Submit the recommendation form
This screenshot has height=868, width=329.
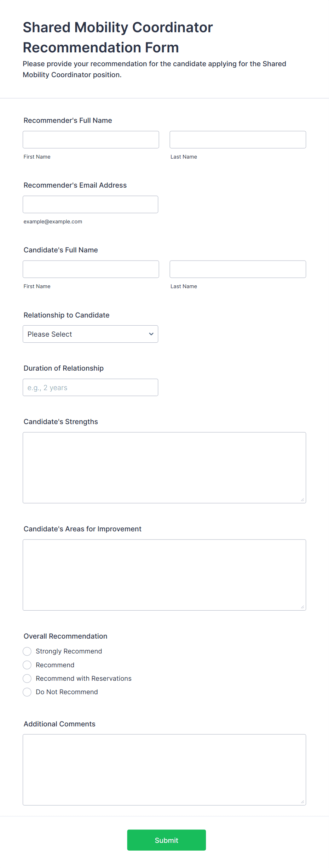(166, 840)
